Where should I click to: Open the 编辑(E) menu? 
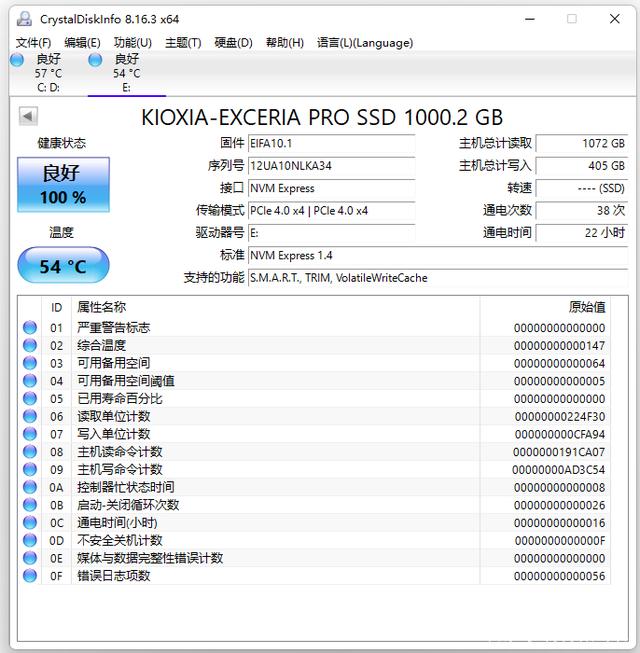click(x=82, y=42)
